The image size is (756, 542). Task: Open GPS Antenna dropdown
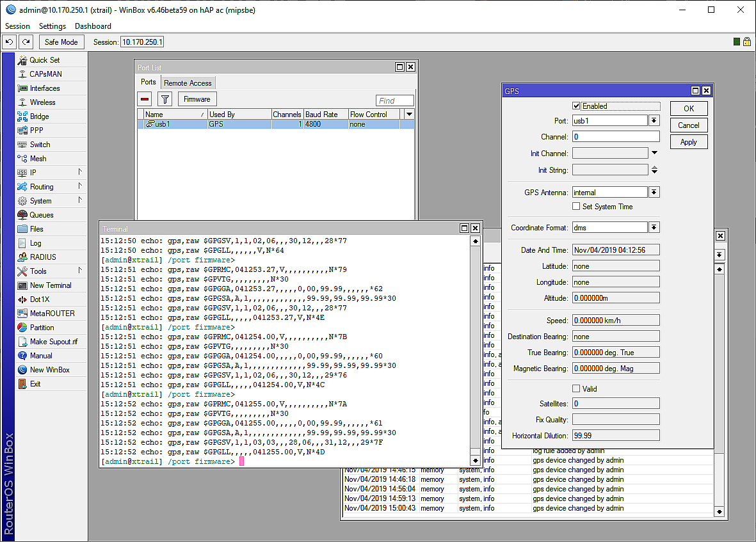pos(654,192)
